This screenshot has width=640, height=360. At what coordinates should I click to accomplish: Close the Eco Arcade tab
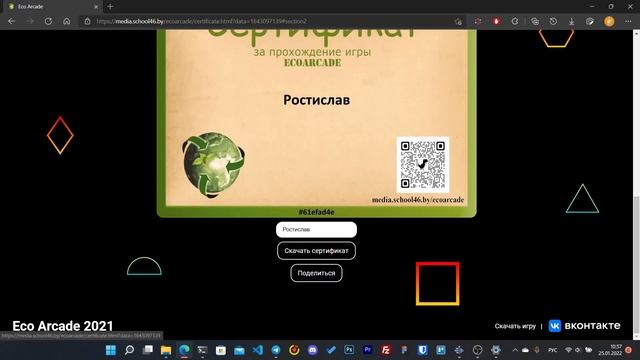[96, 7]
